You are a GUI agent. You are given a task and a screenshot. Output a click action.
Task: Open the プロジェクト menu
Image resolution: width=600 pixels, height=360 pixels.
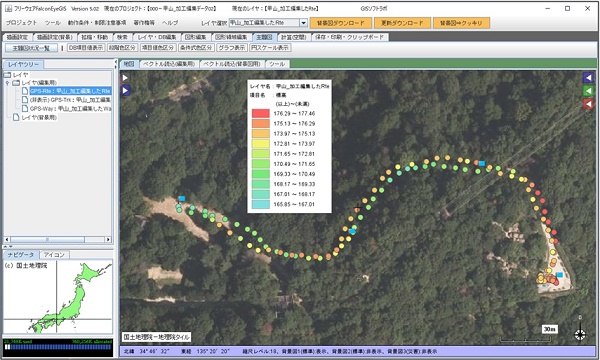21,23
